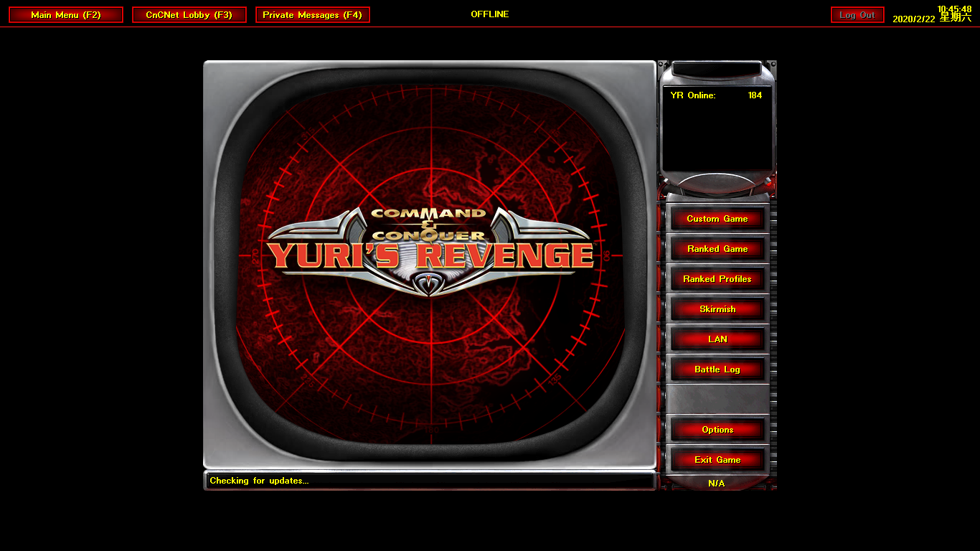Viewport: 980px width, 551px height.
Task: Click Exit Game
Action: (717, 460)
